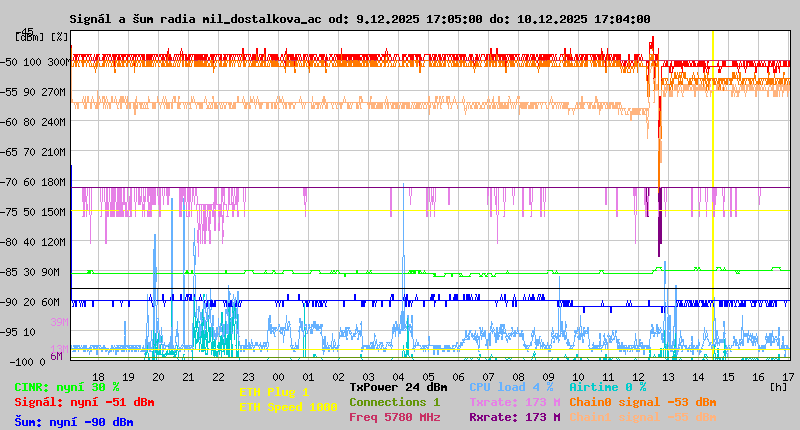The image size is (800, 430).
Task: Click the yellow vertical marker line on the chart
Action: [713, 200]
